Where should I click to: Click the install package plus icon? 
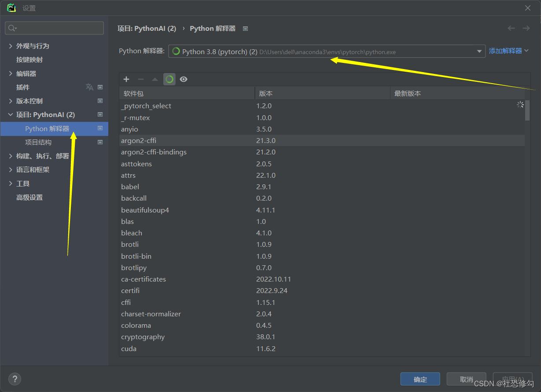click(x=126, y=79)
